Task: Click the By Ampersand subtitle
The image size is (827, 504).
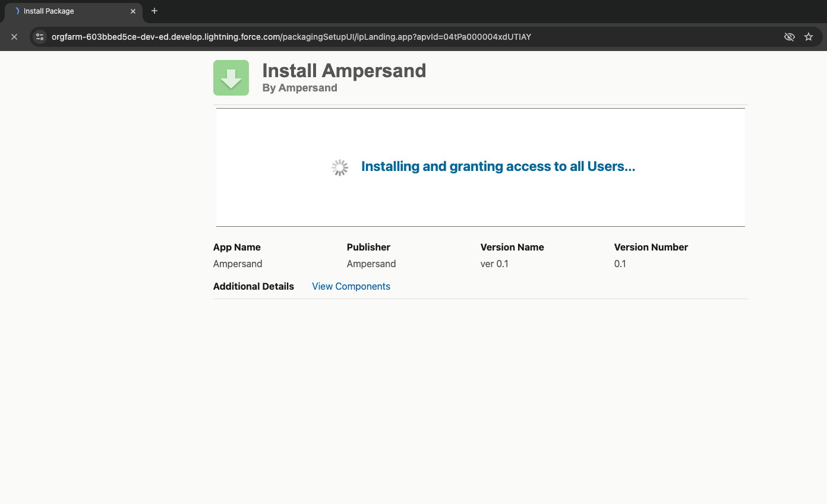Action: (299, 88)
